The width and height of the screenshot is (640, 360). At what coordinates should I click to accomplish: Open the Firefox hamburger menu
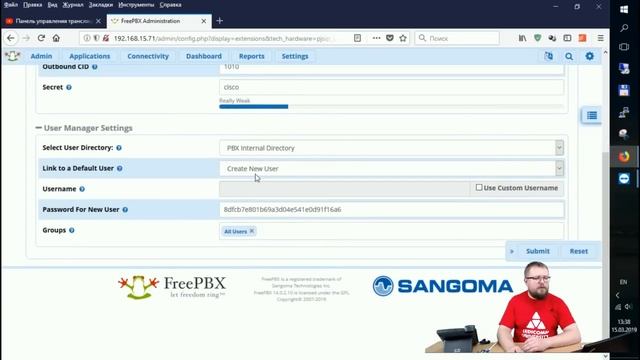point(600,38)
